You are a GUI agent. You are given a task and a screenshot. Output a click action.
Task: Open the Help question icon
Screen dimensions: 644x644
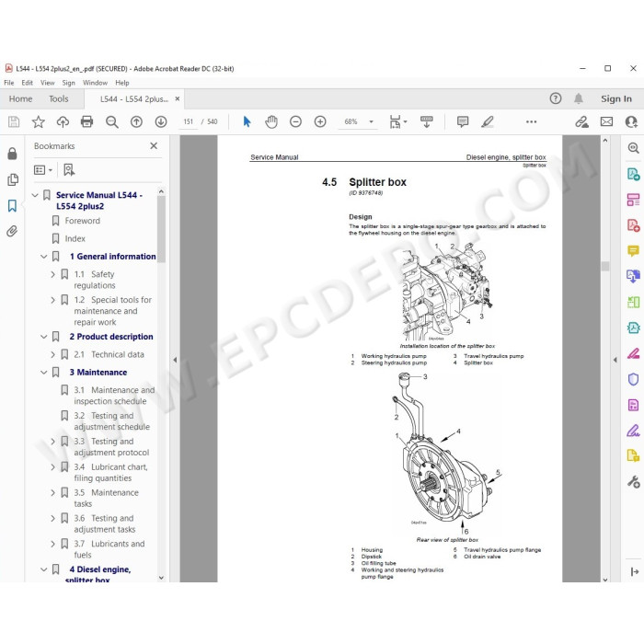[x=556, y=98]
